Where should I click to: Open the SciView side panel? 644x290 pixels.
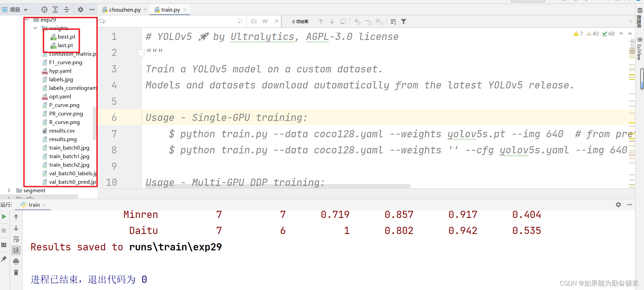[640, 49]
